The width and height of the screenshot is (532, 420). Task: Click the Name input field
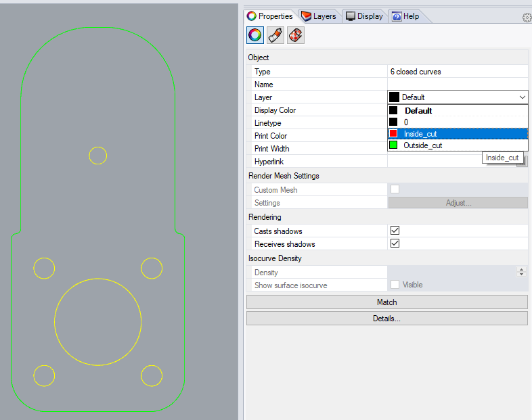(457, 85)
